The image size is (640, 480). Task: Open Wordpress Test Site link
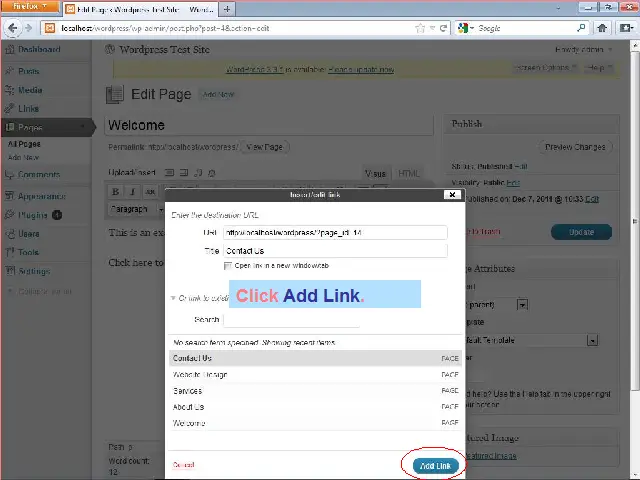(x=164, y=49)
